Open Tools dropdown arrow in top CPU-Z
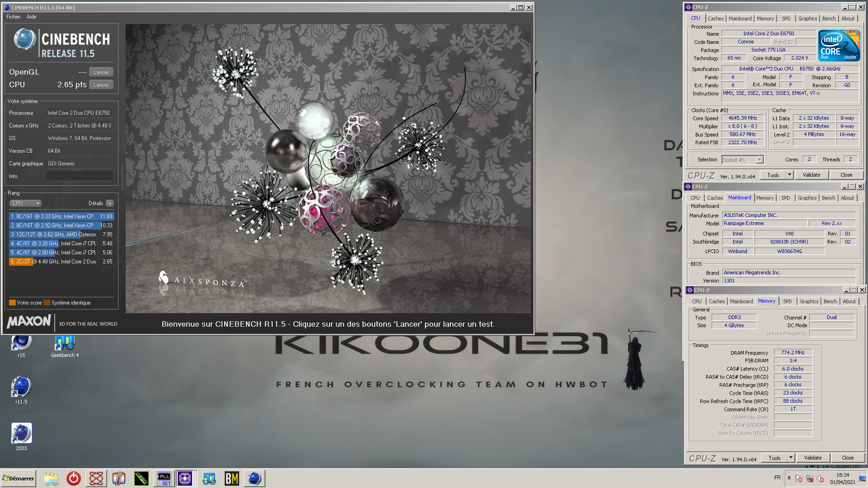 coord(789,175)
